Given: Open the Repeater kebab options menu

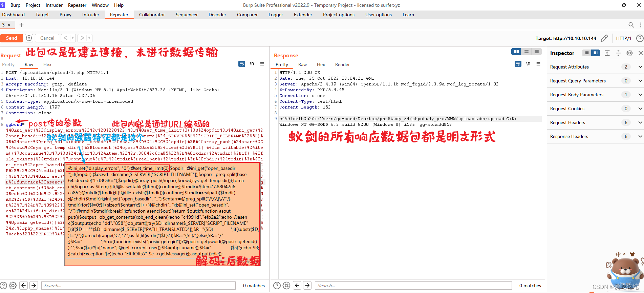Looking at the screenshot, I should coord(641,25).
